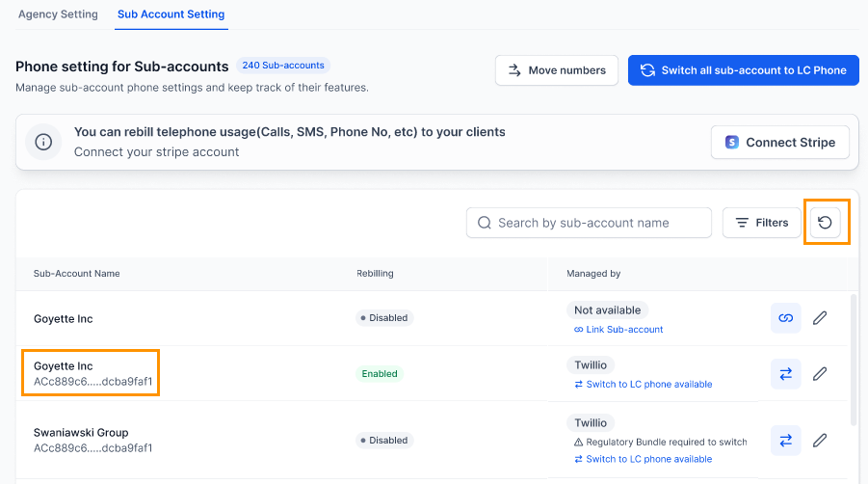The image size is (868, 484).
Task: Click the info icon in rebill banner
Action: 43,143
